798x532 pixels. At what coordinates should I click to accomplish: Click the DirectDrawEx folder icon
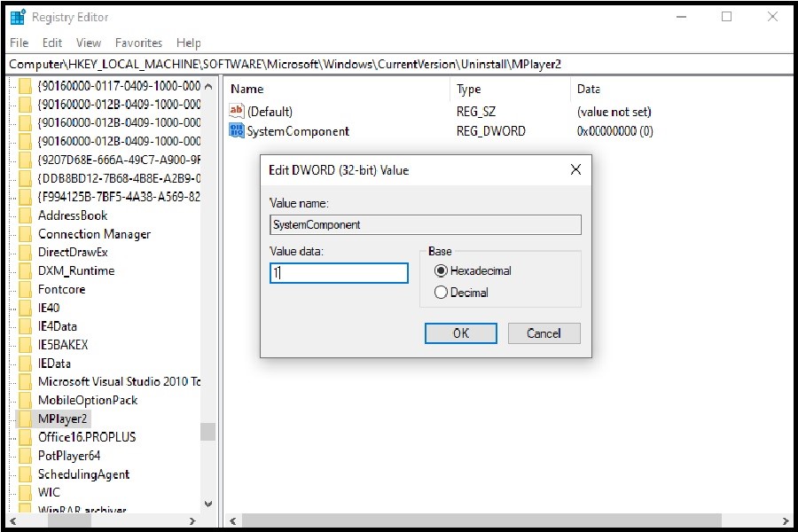[x=25, y=253]
